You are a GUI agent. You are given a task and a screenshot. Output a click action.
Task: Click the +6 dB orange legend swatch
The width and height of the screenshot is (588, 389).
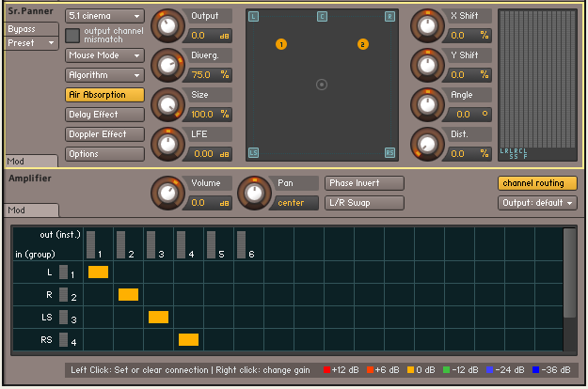coord(370,370)
